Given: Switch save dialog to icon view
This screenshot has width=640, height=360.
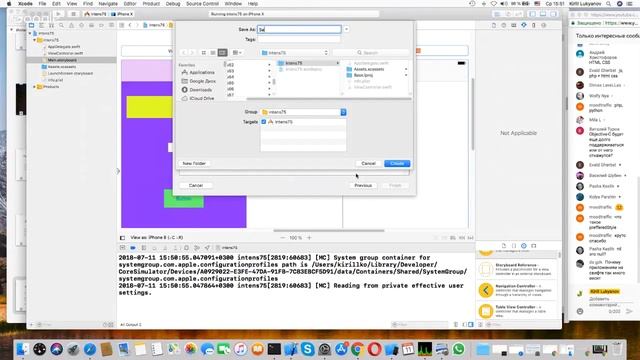Looking at the screenshot, I should (x=203, y=53).
